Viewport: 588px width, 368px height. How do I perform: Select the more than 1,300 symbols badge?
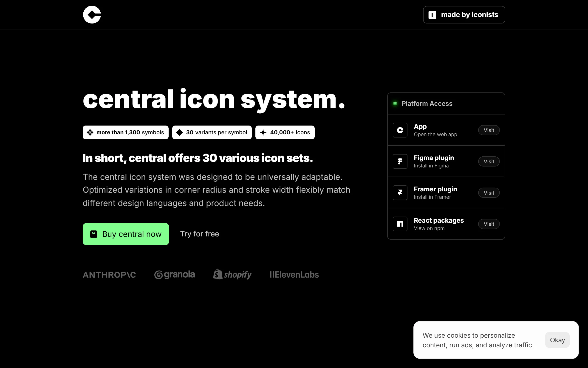click(126, 132)
